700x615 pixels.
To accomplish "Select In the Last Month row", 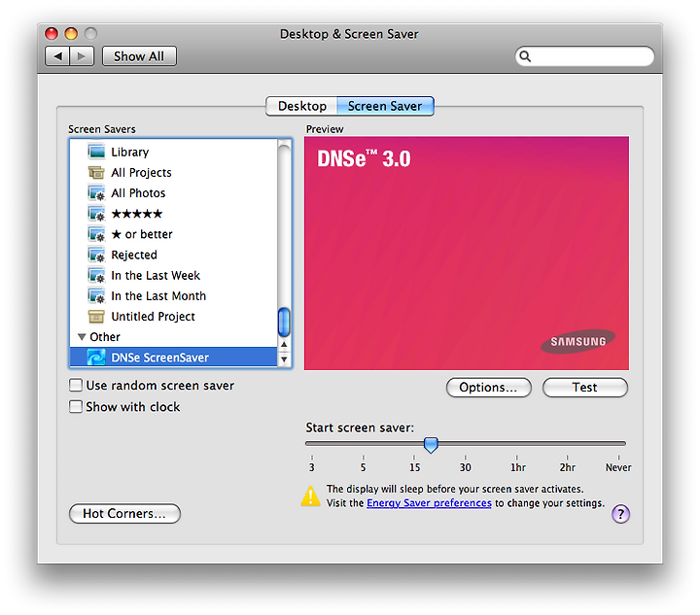I will [x=174, y=295].
